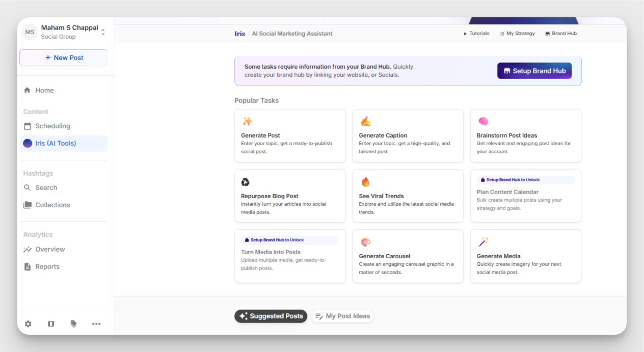This screenshot has height=352, width=644.
Task: Click the brain icon for Brainstorm Post Ideas
Action: [483, 121]
